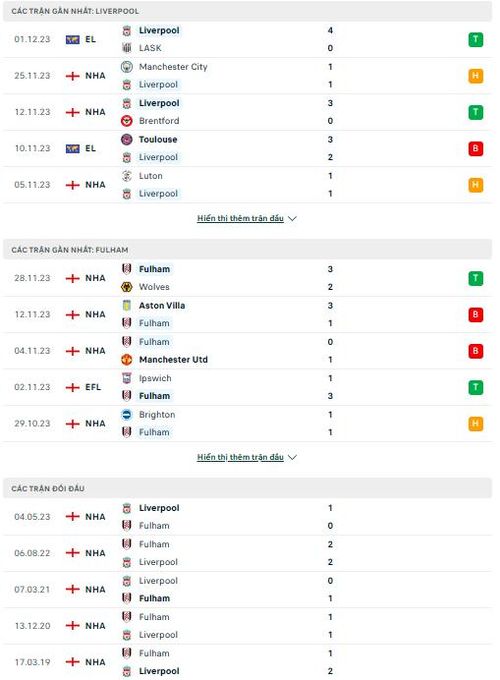The width and height of the screenshot is (500, 680).
Task: Click orange H badge for Brighton–Fulham
Action: tap(476, 424)
